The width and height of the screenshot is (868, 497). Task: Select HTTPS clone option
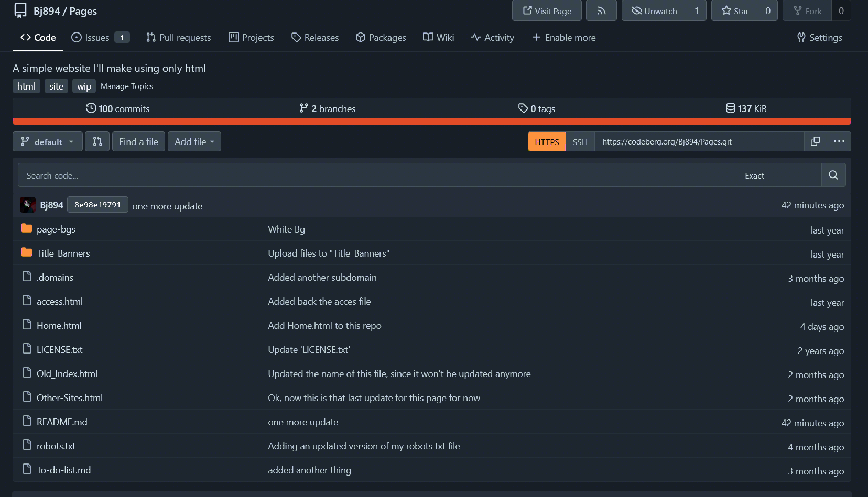pyautogui.click(x=547, y=141)
